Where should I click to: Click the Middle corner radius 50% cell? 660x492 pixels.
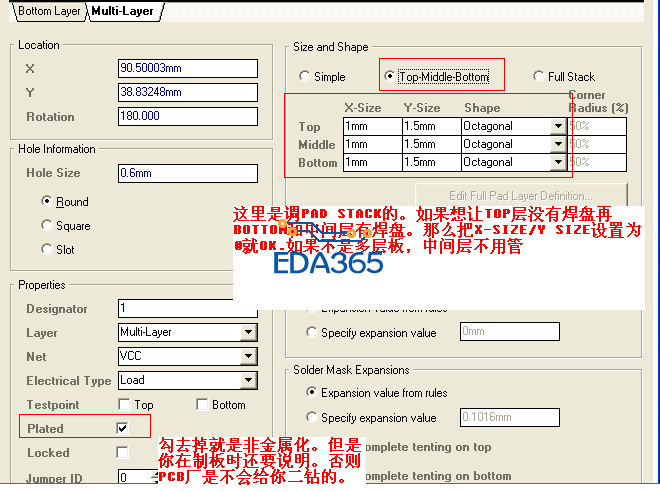point(597,144)
